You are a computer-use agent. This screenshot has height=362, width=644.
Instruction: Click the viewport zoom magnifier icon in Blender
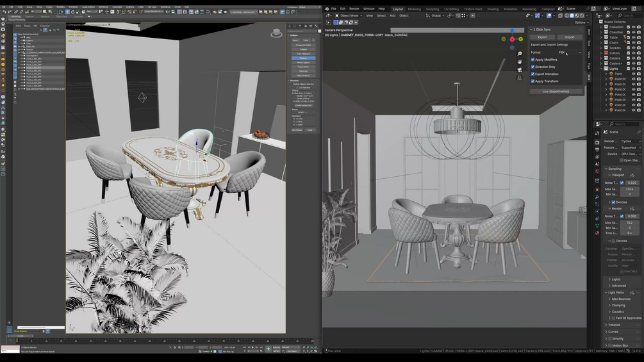pos(520,54)
